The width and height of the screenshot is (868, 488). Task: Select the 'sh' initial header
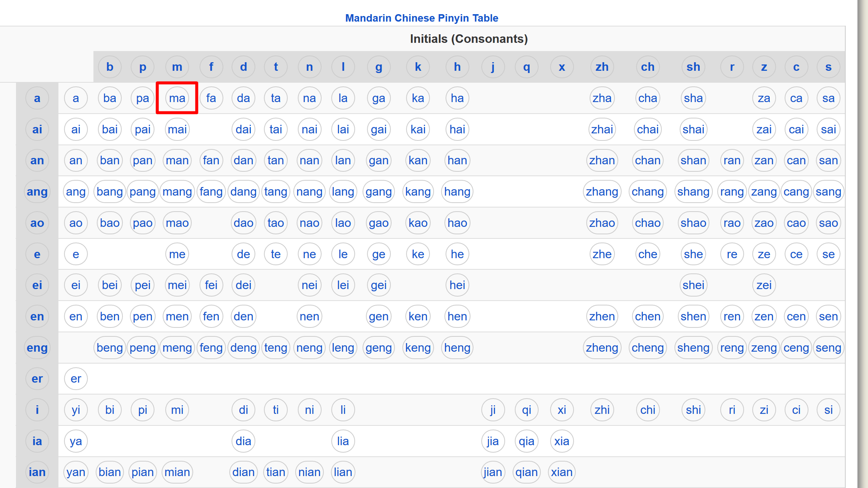693,67
